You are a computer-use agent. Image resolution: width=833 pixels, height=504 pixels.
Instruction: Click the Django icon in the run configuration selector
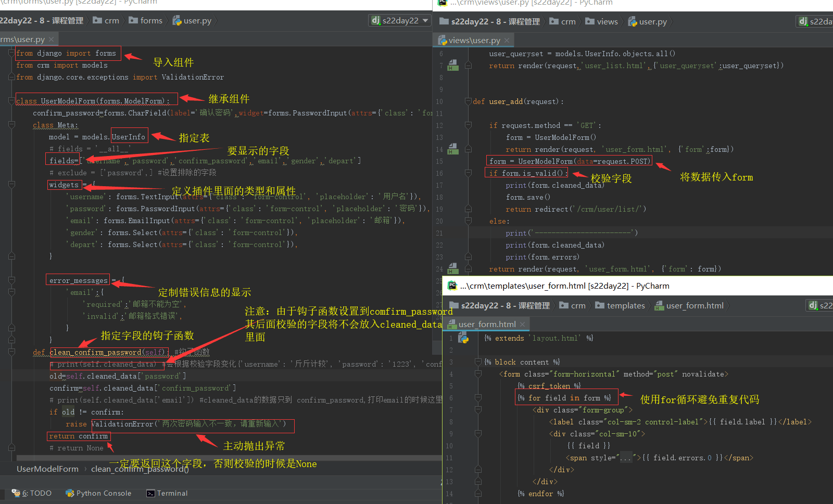coord(375,20)
